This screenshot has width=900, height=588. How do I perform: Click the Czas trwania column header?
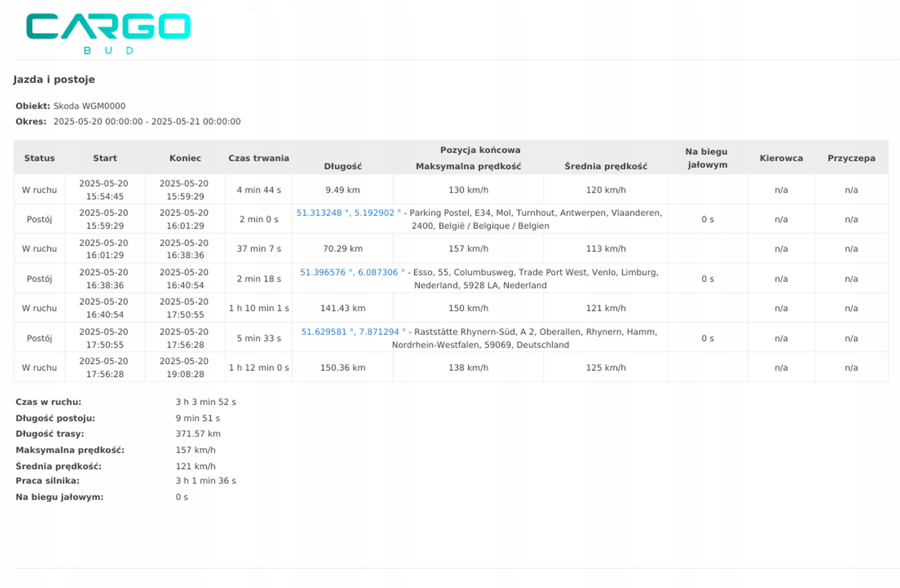point(259,158)
